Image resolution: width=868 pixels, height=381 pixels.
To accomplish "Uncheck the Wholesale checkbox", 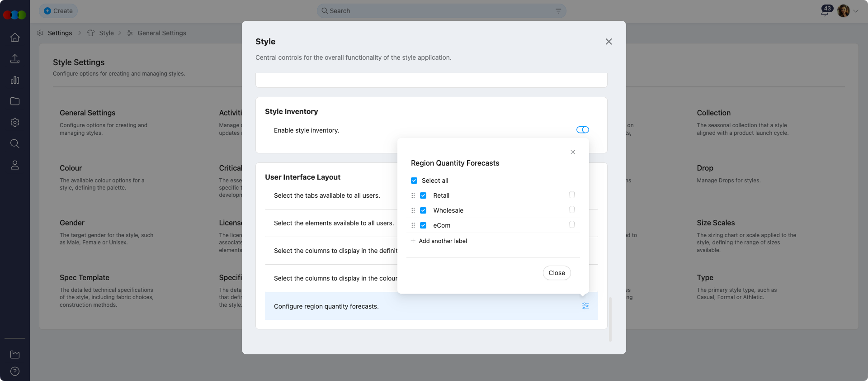I will click(x=423, y=210).
